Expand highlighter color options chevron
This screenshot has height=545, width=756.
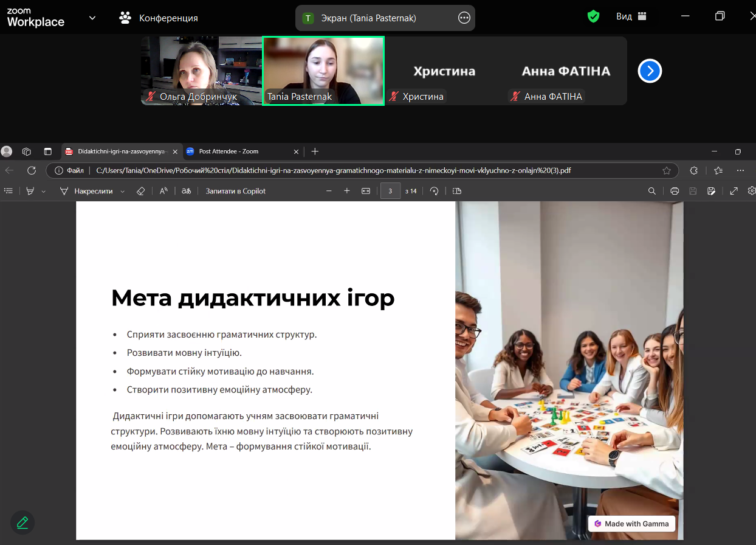tap(43, 192)
